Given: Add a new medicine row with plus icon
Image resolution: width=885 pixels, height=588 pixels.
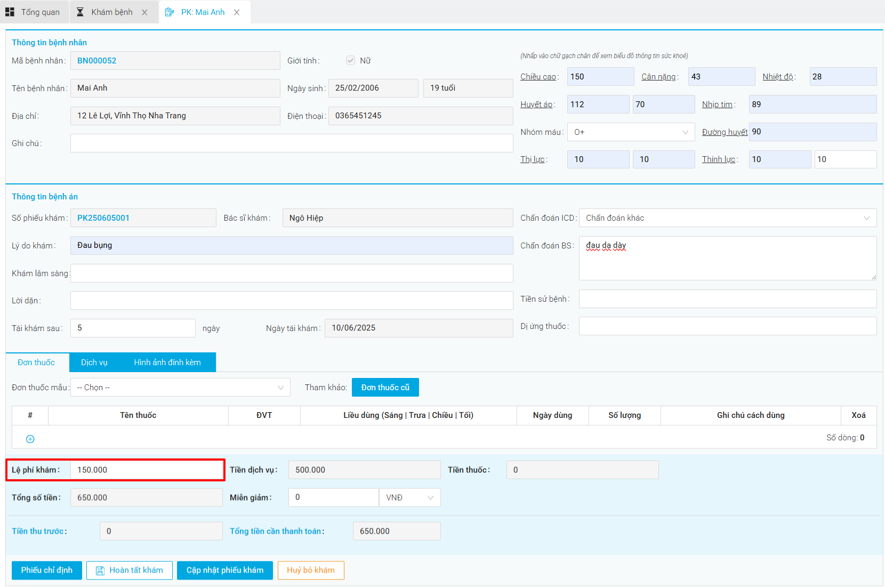Looking at the screenshot, I should tap(30, 439).
